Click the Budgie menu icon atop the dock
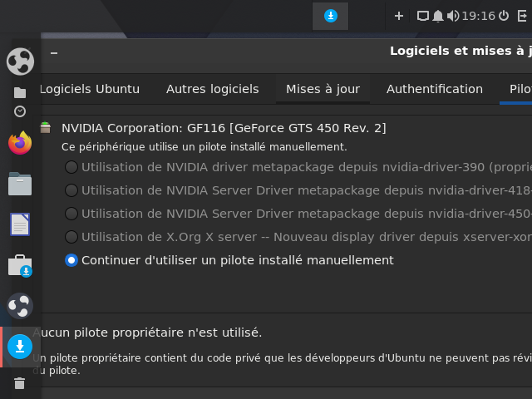Image resolution: width=532 pixels, height=399 pixels. (20, 61)
